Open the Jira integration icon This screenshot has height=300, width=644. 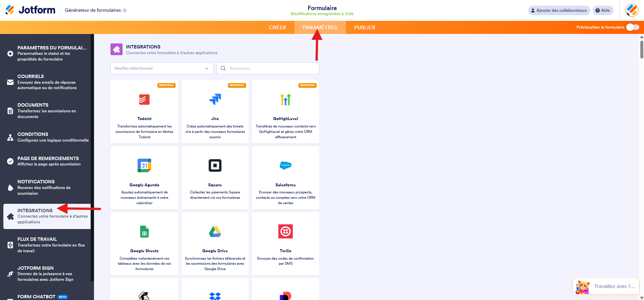pos(215,100)
